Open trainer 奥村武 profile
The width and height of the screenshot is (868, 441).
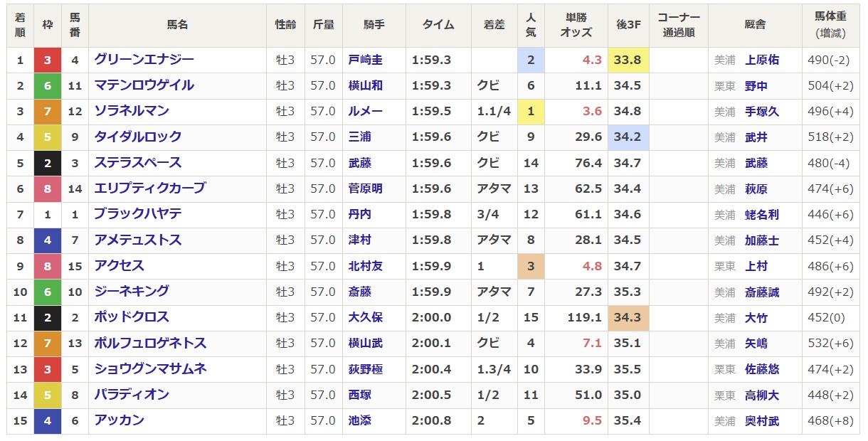coord(761,421)
